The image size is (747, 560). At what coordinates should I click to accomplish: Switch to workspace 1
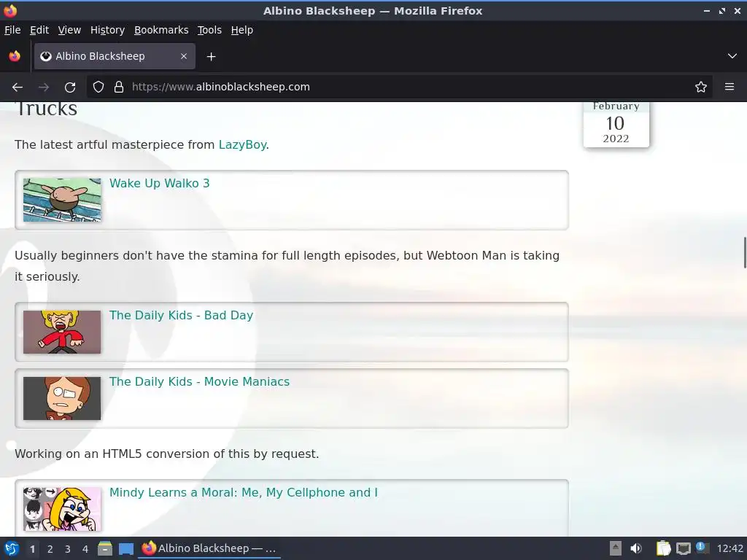(32, 549)
